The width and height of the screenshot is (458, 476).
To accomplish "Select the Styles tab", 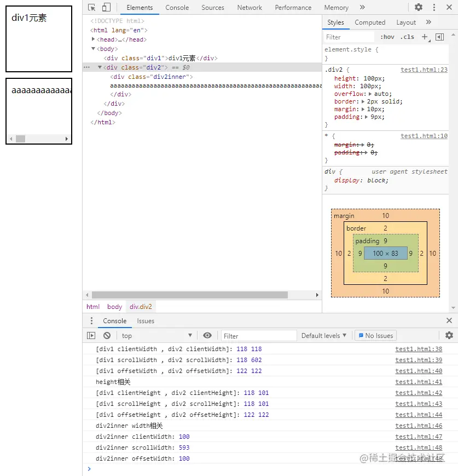I will pos(335,22).
